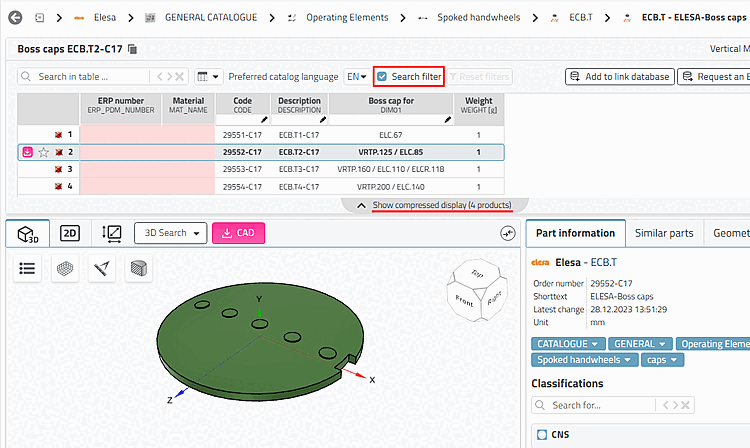Click the Top face of the view cube
Image resolution: width=750 pixels, height=448 pixels.
[477, 273]
